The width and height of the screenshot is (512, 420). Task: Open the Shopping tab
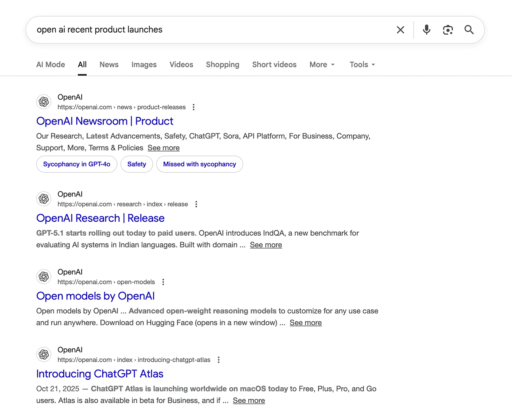coord(223,65)
